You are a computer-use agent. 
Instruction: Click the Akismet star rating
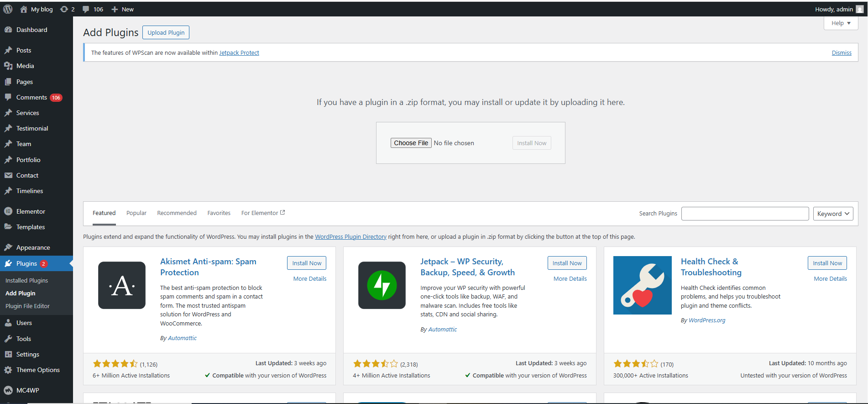coord(115,364)
